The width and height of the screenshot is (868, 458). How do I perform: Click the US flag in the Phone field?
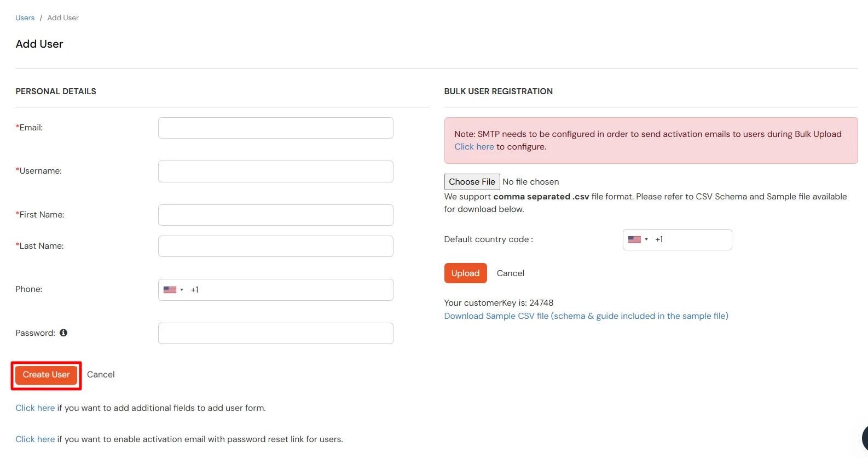tap(169, 289)
